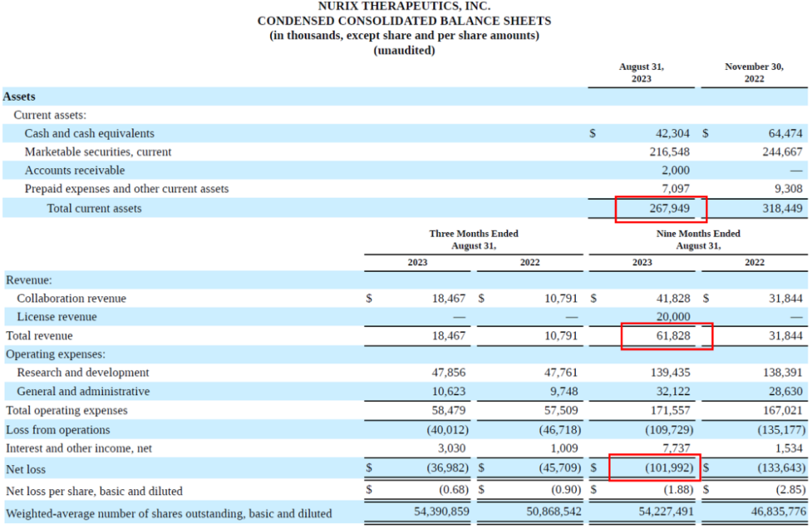
Task: Select the Assets section label
Action: [x=20, y=96]
